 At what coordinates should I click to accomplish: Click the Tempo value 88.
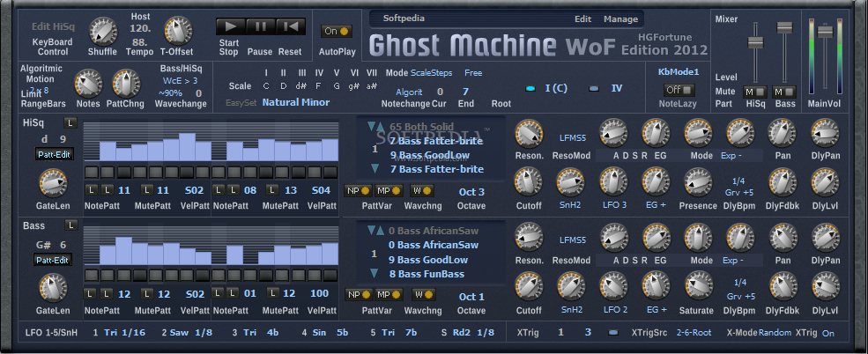pos(138,42)
